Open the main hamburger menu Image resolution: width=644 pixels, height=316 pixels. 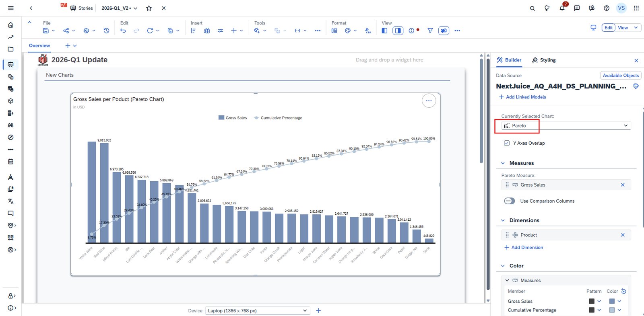[11, 8]
